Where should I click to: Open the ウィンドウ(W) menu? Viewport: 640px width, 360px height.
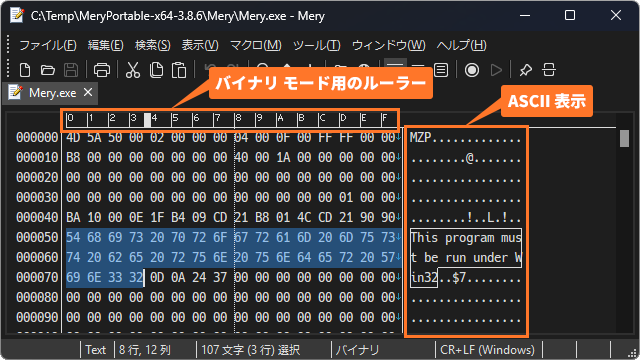389,45
